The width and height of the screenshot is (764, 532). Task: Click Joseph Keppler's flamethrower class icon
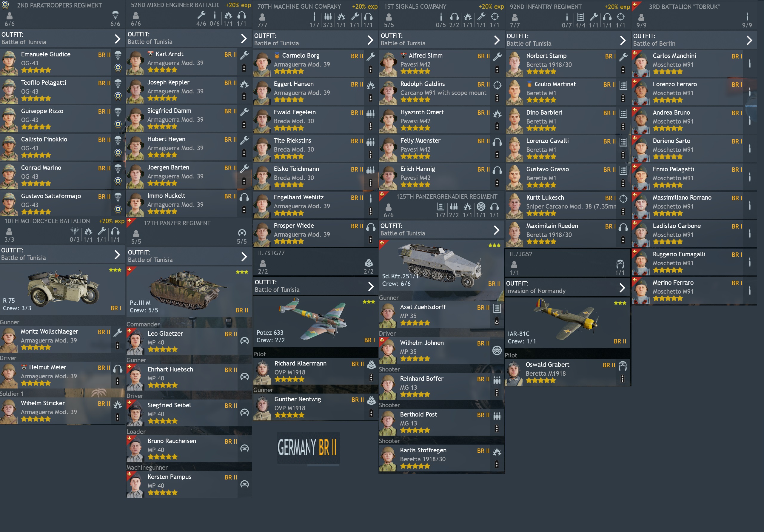tap(244, 84)
